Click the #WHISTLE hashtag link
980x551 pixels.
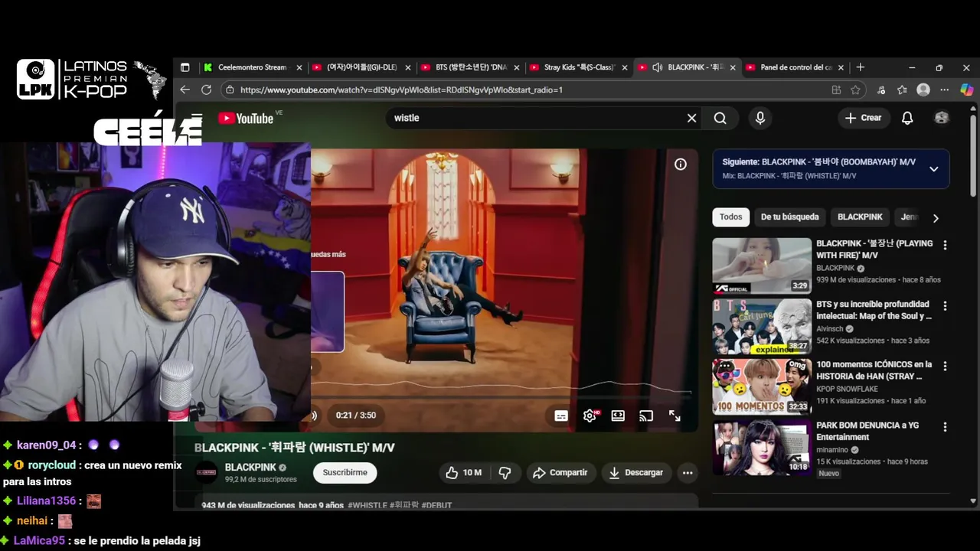point(367,506)
